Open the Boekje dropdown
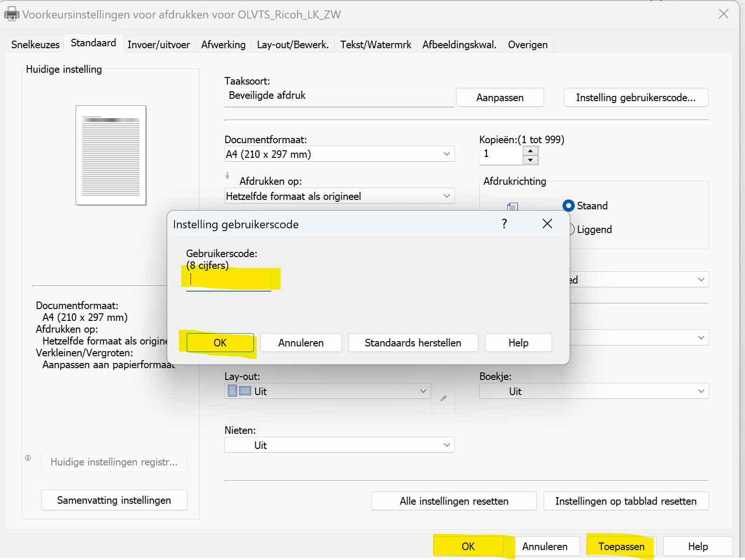This screenshot has width=745, height=560. pyautogui.click(x=594, y=391)
